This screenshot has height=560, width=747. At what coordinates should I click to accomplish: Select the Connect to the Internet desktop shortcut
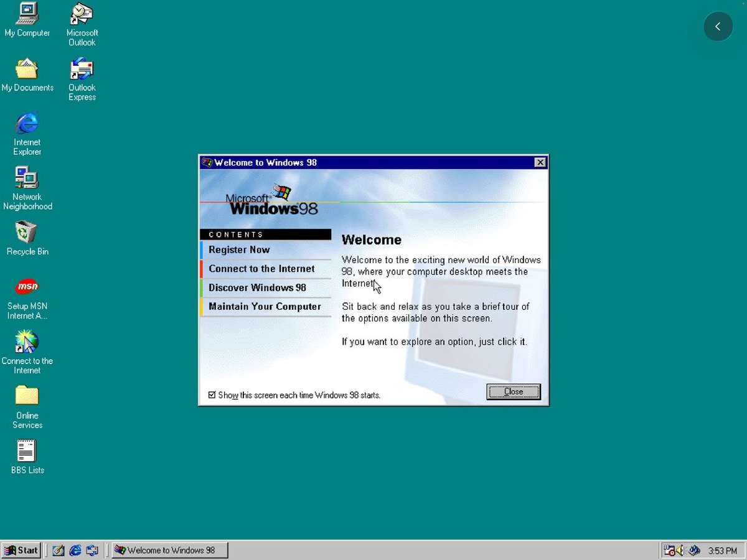pyautogui.click(x=27, y=352)
